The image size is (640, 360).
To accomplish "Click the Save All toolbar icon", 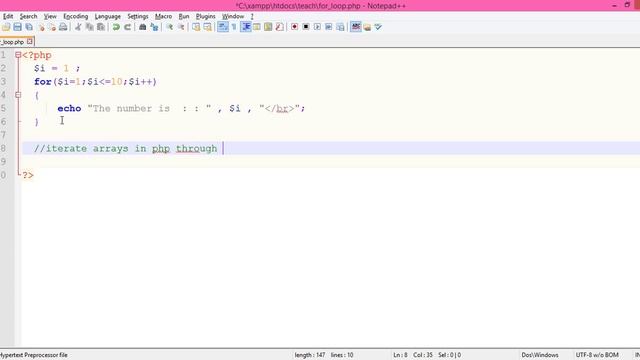I will point(29,27).
